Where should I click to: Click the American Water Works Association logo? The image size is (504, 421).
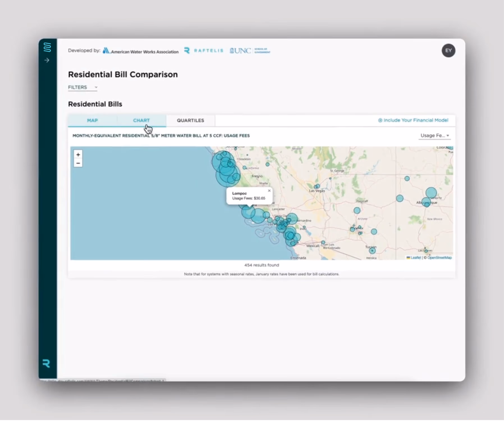[x=141, y=51]
